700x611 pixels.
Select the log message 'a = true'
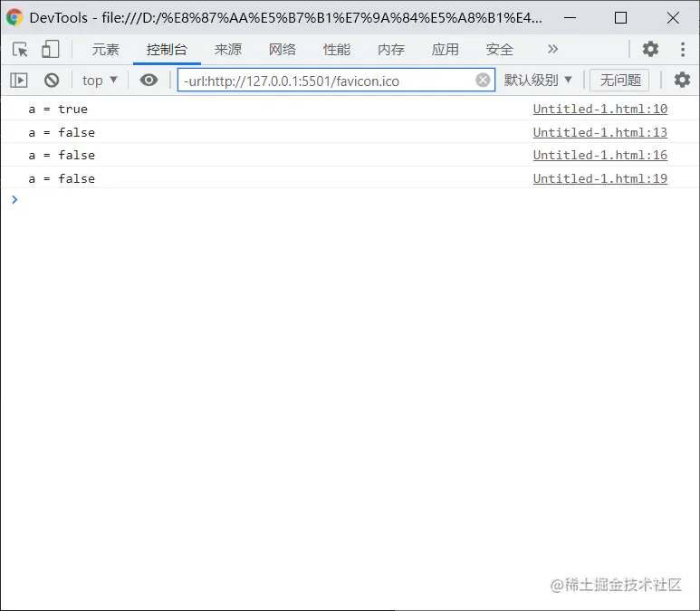click(x=58, y=109)
